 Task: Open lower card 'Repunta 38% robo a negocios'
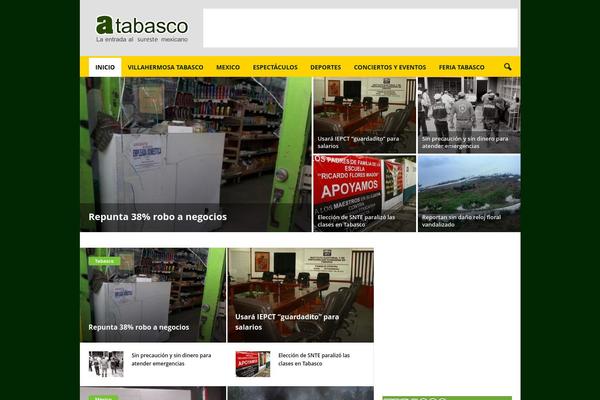click(139, 327)
